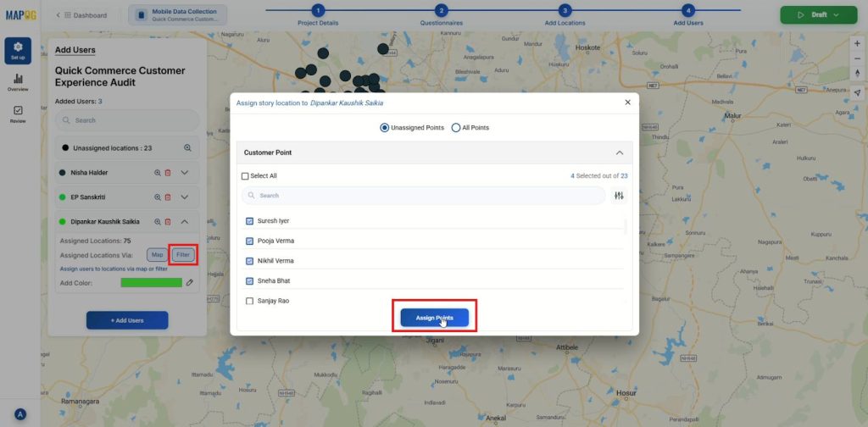Assign locations via Filter button
Screen dimensions: 868x427
[183, 255]
